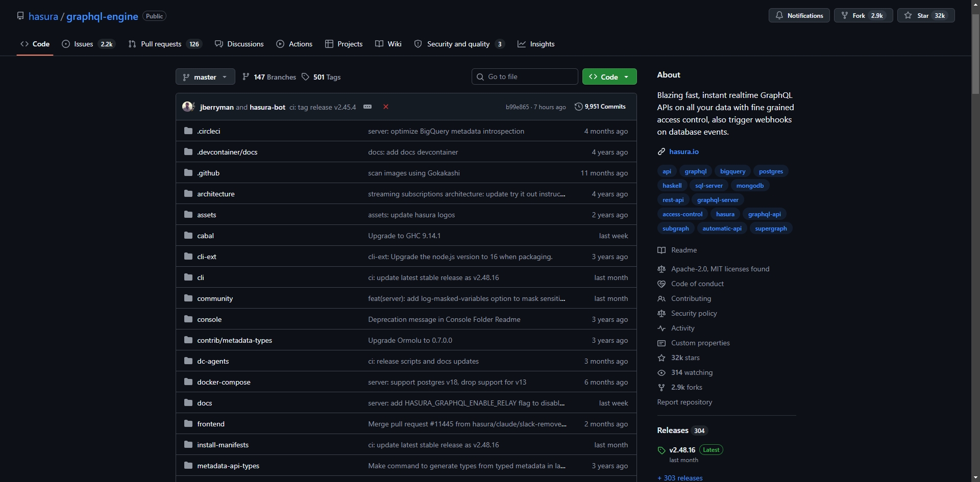The height and width of the screenshot is (482, 980).
Task: Click the eye icon beside 314 watching
Action: [x=661, y=372]
